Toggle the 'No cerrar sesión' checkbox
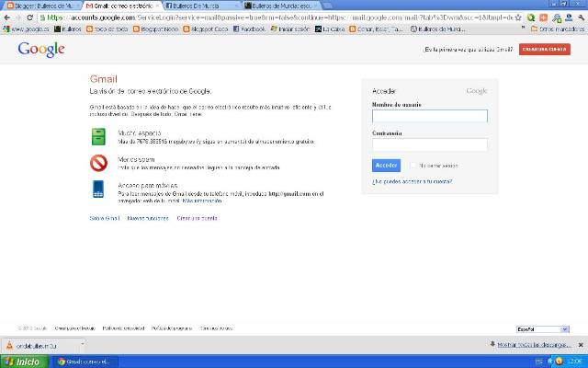 413,166
